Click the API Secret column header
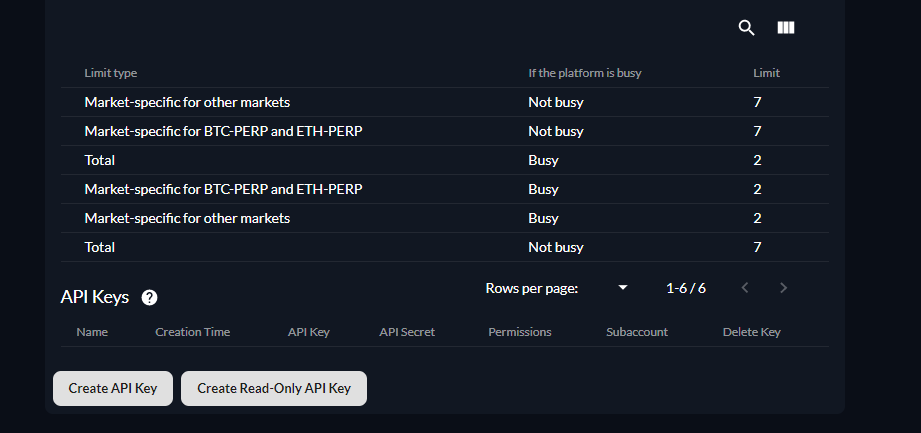The width and height of the screenshot is (921, 433). coord(407,332)
